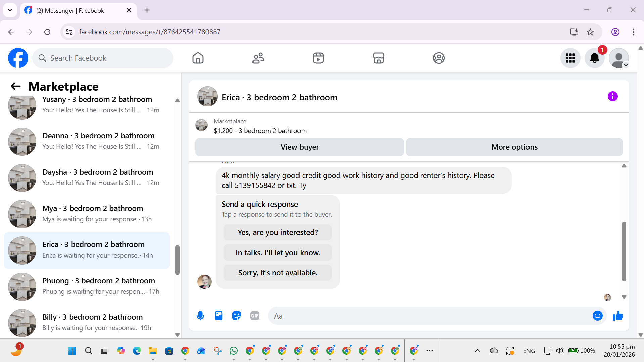Click the chat scroll-down arrow
Viewport: 644px width, 362px height.
click(624, 297)
